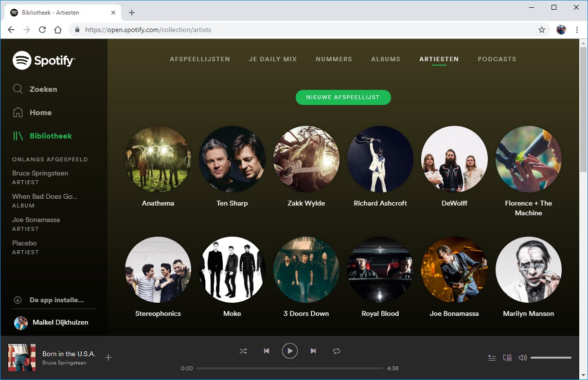Mute the volume speaker icon

(523, 358)
